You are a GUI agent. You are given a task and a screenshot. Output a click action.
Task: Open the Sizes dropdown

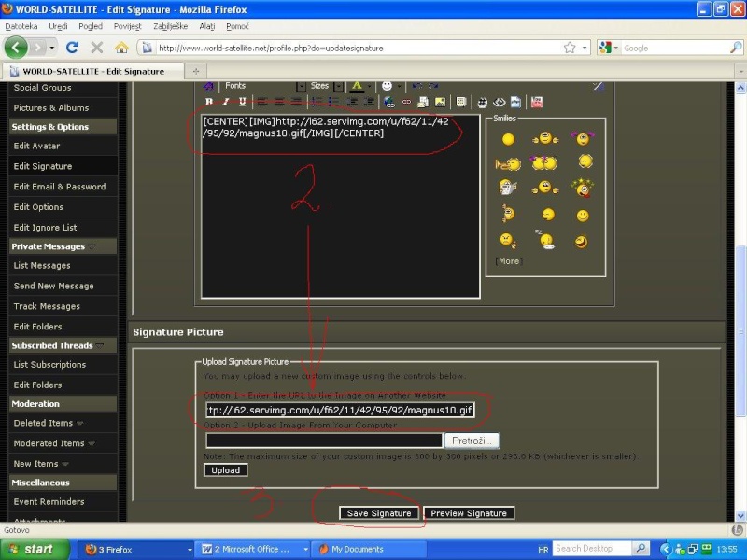(x=338, y=86)
